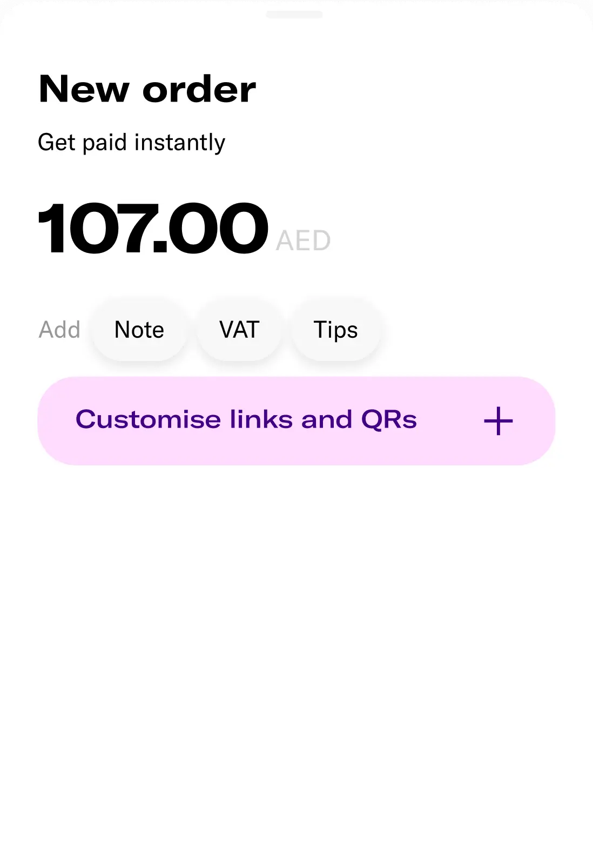Toggle the VAT chip
This screenshot has height=868, width=593.
[x=239, y=330]
